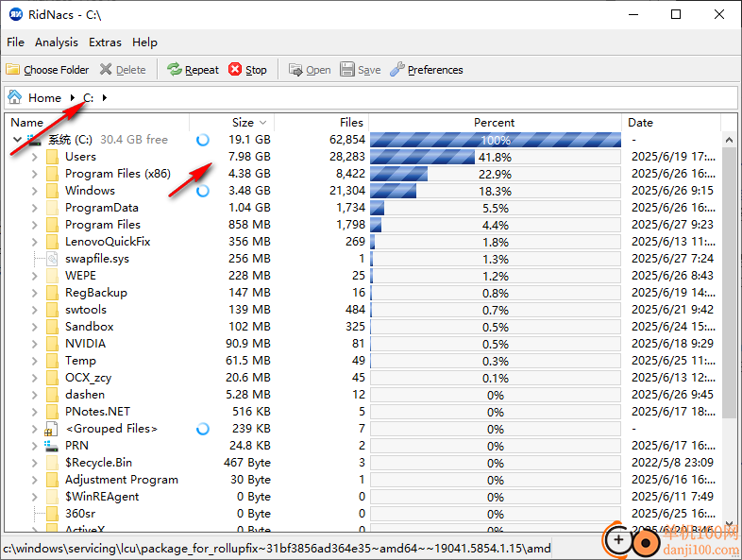This screenshot has height=560, width=742.
Task: Expand the RegBackup folder node
Action: tap(35, 293)
